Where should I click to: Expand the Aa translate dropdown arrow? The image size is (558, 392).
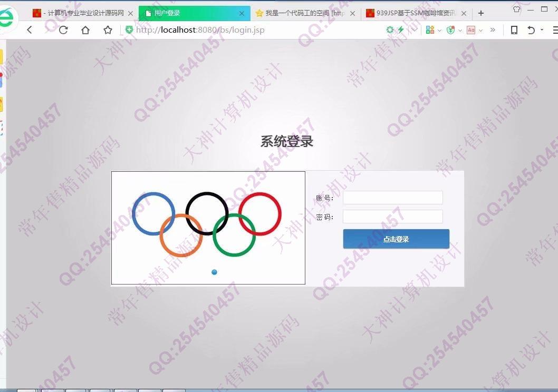tap(481, 31)
